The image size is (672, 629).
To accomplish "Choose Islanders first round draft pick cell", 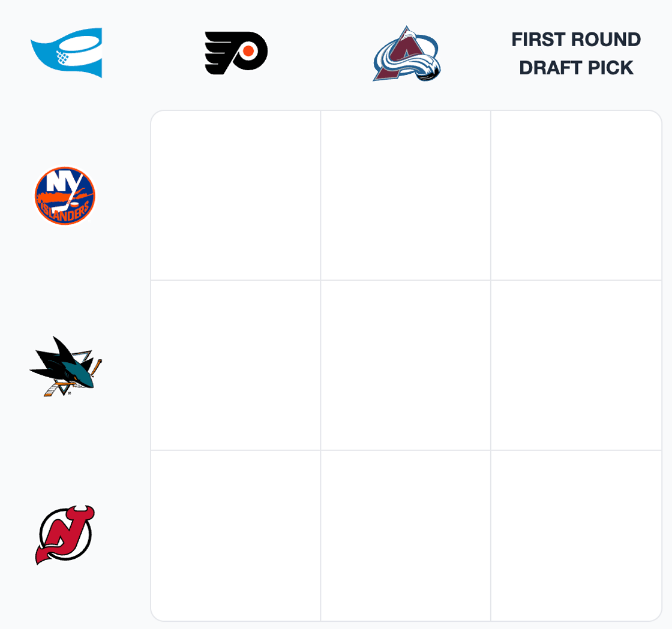I will [x=576, y=195].
